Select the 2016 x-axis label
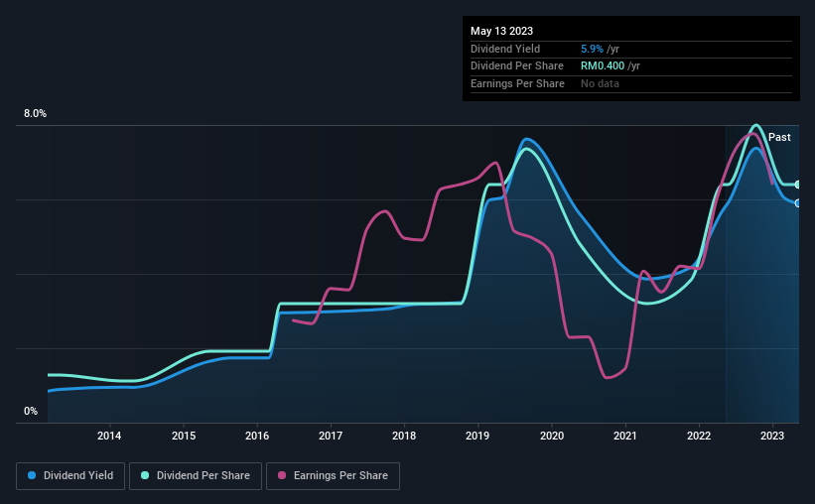Image resolution: width=815 pixels, height=504 pixels. tap(257, 436)
